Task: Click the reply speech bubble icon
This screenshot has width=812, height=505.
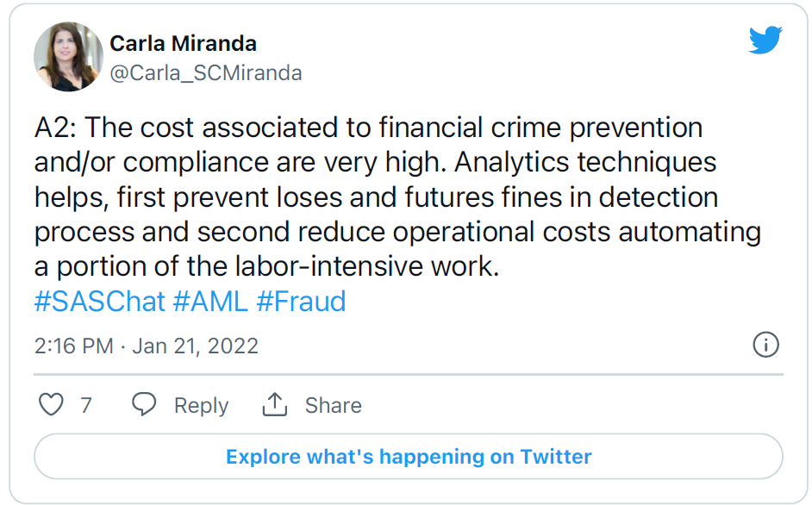Action: 144,404
